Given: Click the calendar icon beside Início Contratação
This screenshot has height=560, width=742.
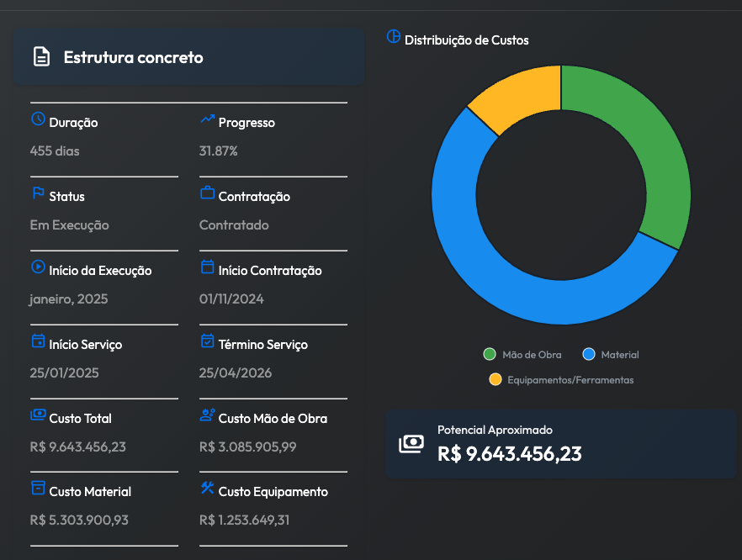Looking at the screenshot, I should (208, 267).
